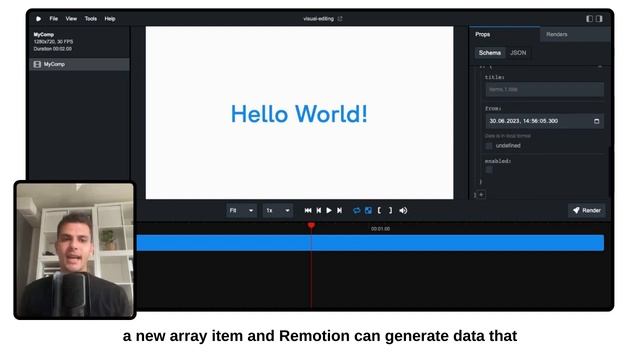The width and height of the screenshot is (640, 360).
Task: Switch to the Props tab
Action: click(504, 34)
